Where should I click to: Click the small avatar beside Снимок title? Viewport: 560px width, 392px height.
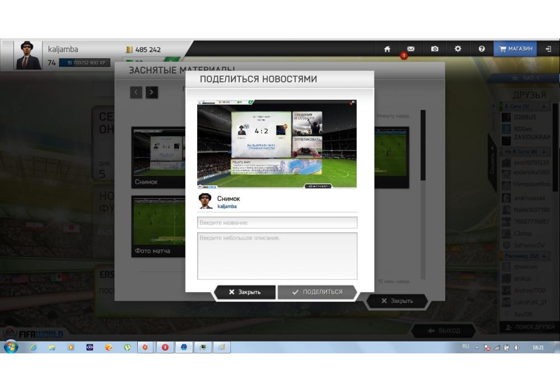click(206, 202)
